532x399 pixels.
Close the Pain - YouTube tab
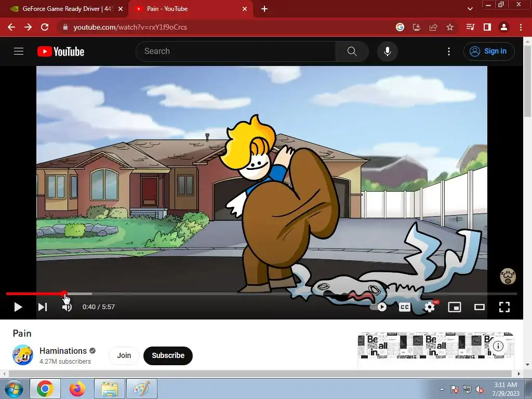[245, 9]
